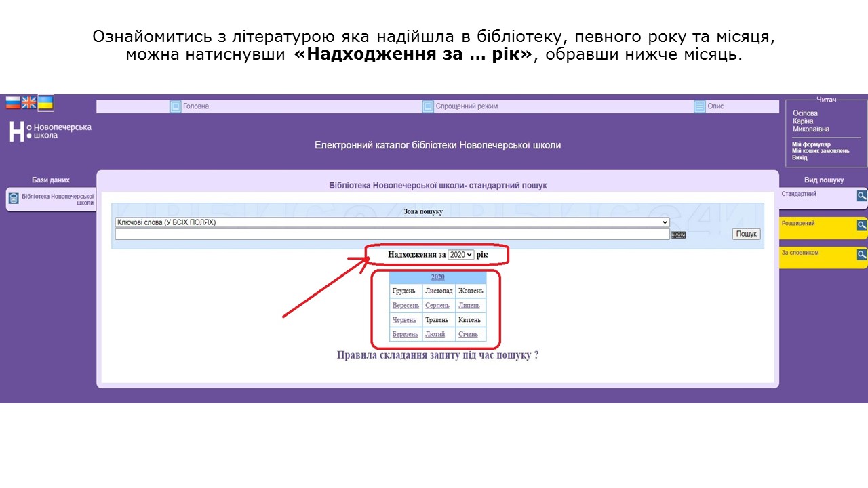Open Вересень month arrivals link
Image resolution: width=868 pixels, height=488 pixels.
406,306
